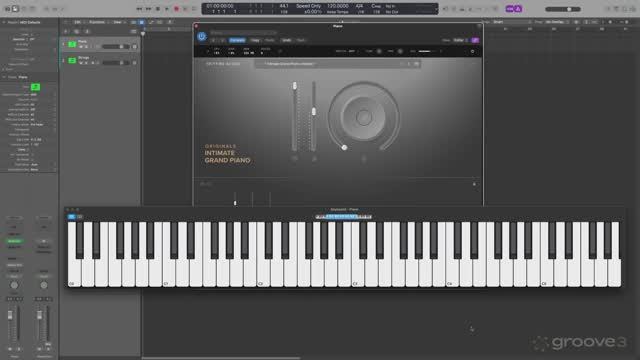Mute the Strings track
This screenshot has width=640, height=360.
81,63
